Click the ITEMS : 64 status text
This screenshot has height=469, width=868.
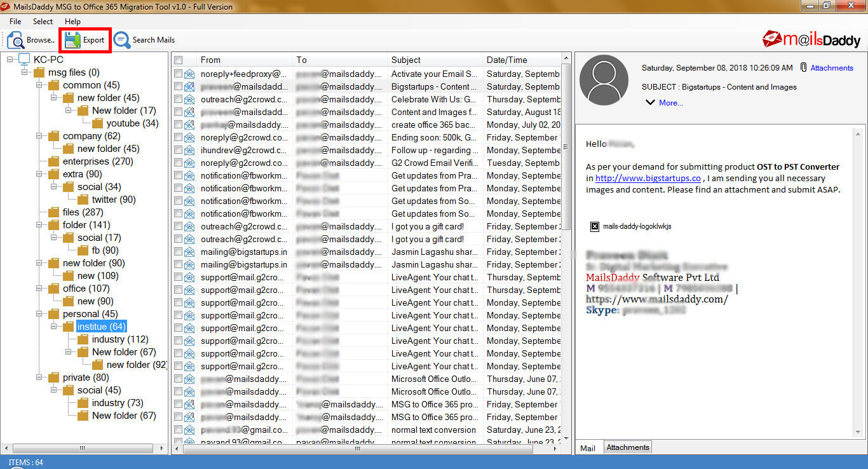26,463
